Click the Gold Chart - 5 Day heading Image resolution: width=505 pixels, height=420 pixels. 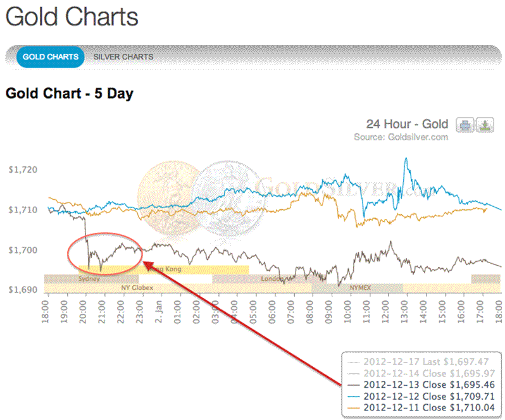click(70, 94)
